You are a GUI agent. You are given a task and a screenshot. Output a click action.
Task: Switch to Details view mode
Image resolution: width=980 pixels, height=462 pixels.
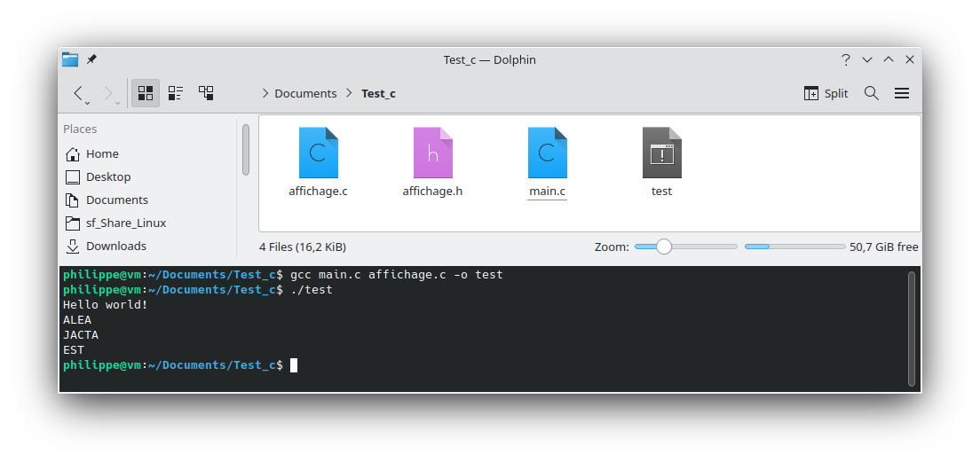(206, 93)
